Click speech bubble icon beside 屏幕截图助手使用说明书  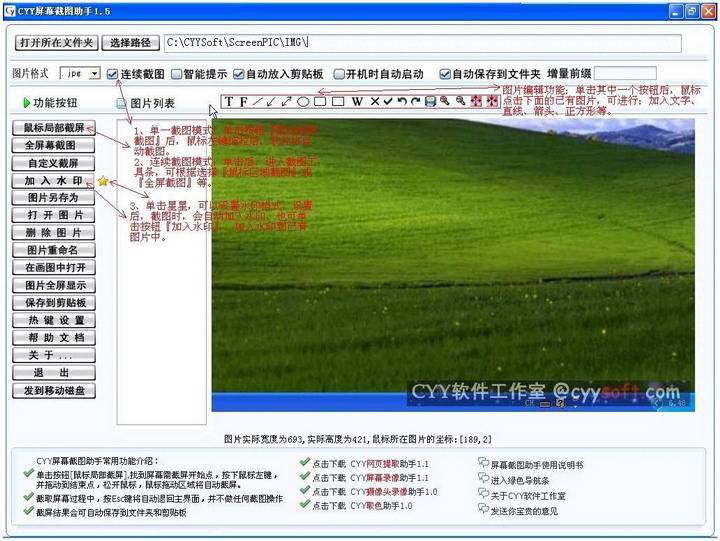[483, 463]
